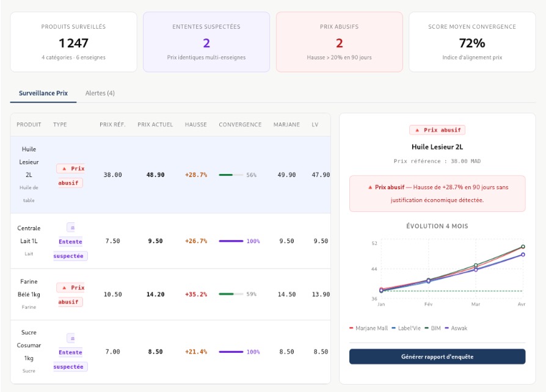Click the 100% convergence bar for Centrale Lait

(x=231, y=241)
